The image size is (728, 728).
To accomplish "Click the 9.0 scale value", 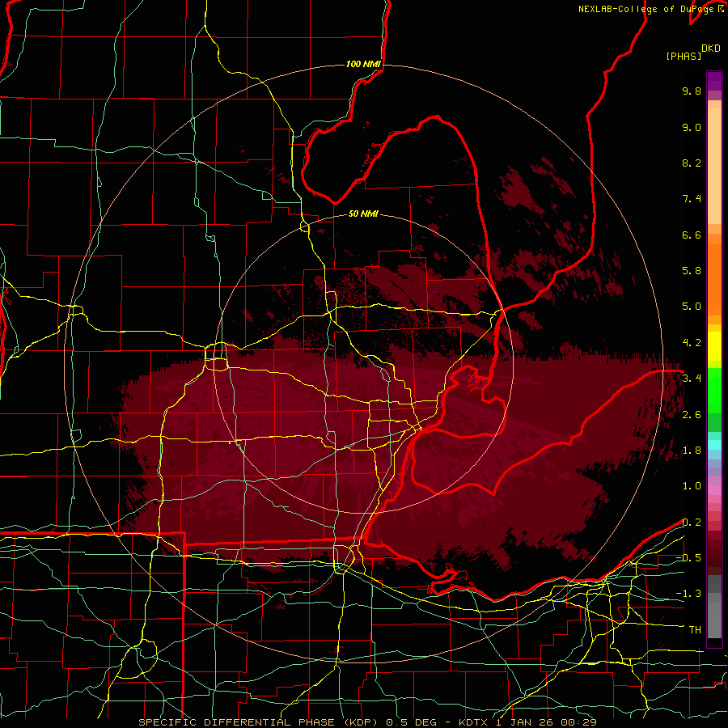I will [692, 127].
